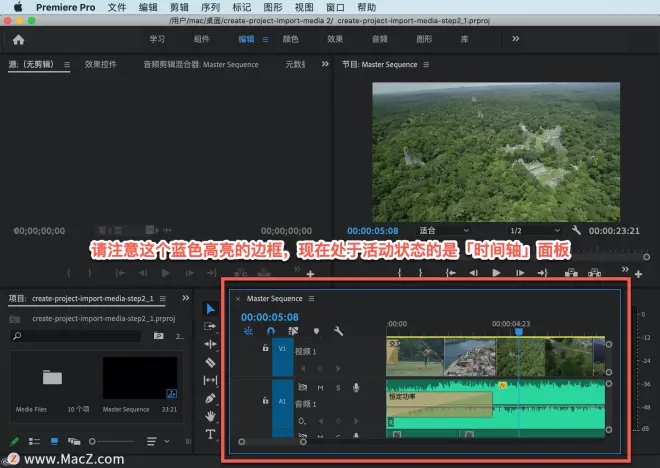
Task: Select the Hand tool
Action: (210, 416)
